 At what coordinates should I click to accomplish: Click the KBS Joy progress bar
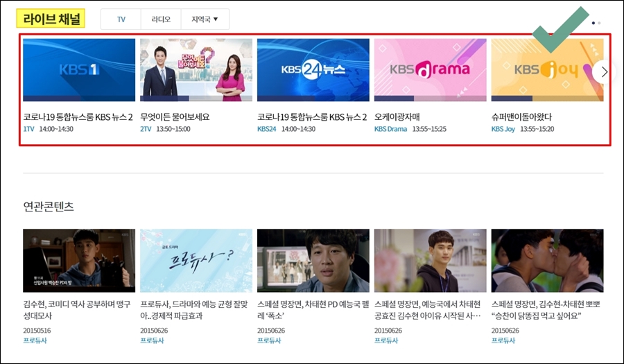547,98
